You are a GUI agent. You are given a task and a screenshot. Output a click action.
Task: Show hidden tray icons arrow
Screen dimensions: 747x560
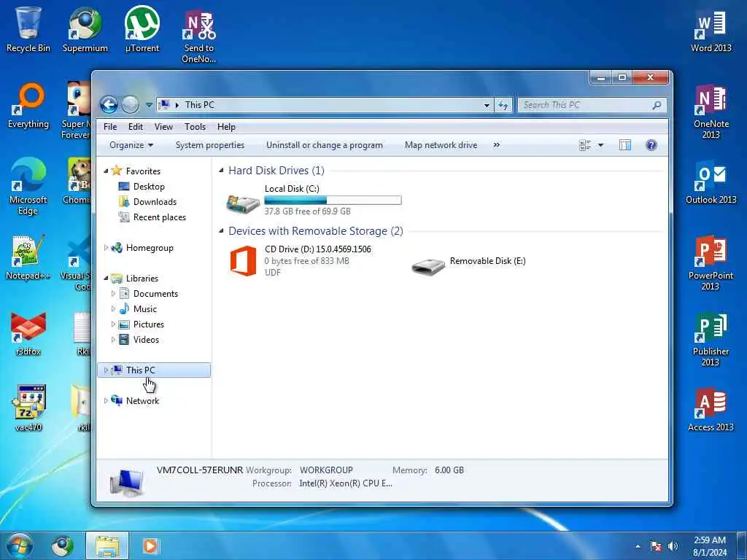pos(638,546)
